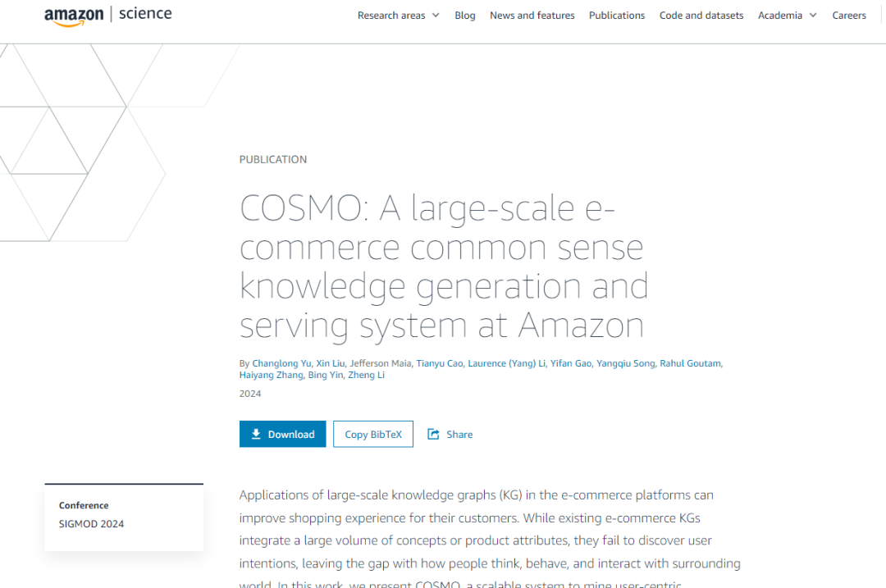
Task: Open Rahul Goutam author page
Action: (x=690, y=363)
